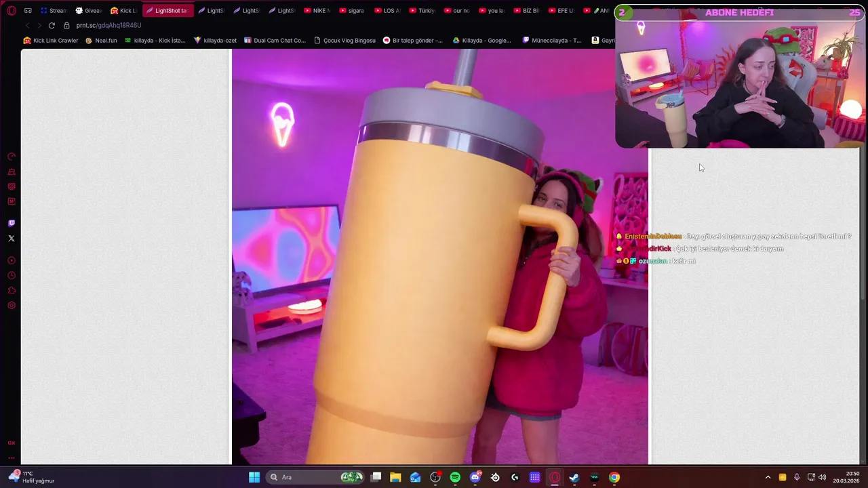Screen dimensions: 868x488
Task: Switch to the 'you la' YouTube tab
Action: [x=492, y=11]
